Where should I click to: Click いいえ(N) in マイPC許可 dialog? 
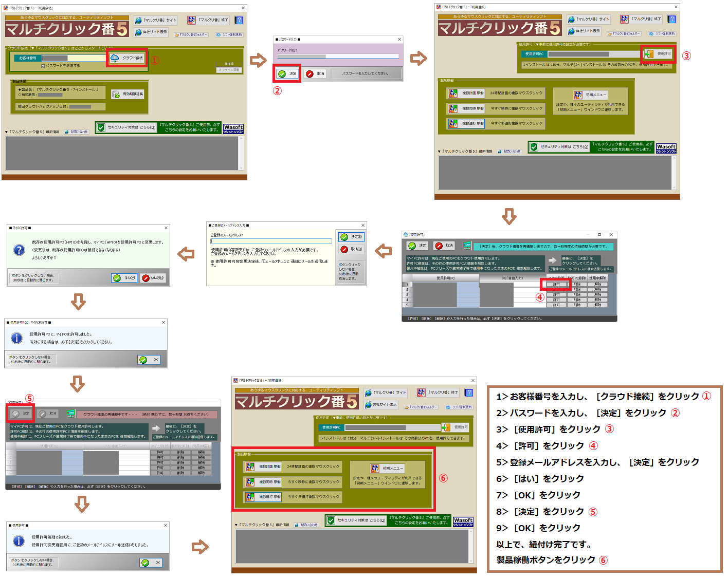[x=153, y=278]
